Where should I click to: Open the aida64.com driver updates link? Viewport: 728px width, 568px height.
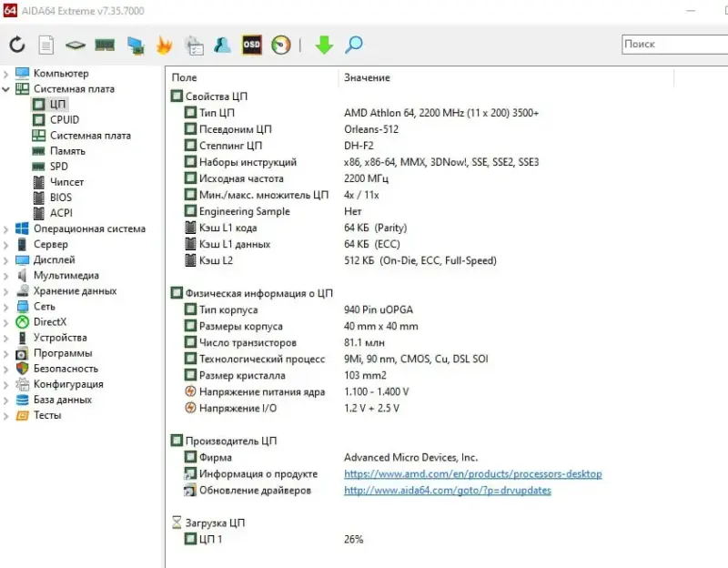click(x=447, y=491)
